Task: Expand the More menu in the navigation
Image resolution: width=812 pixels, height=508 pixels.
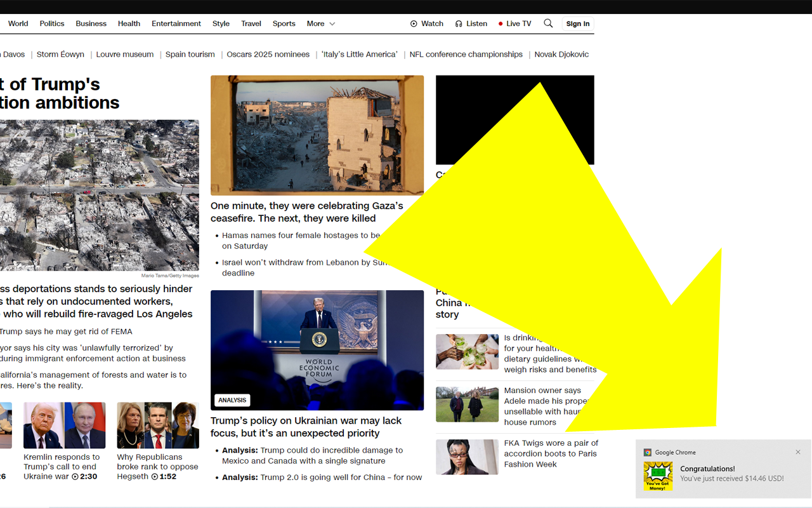Action: click(320, 23)
